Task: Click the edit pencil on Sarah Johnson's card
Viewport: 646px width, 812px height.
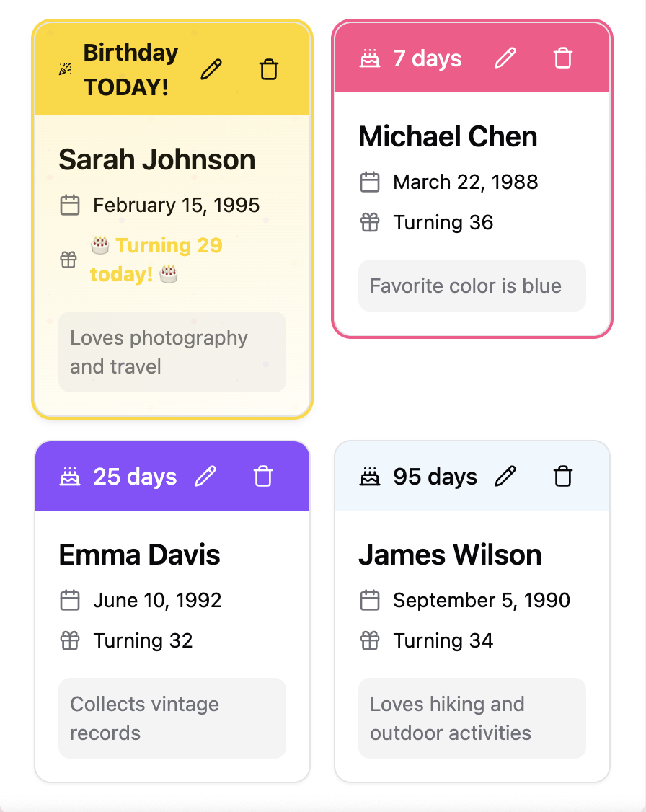Action: [211, 69]
